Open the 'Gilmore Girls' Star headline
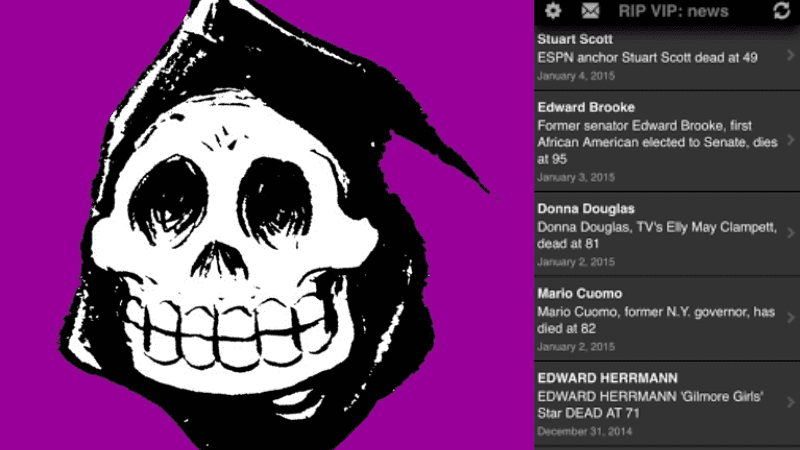The height and width of the screenshot is (450, 800). (x=651, y=405)
